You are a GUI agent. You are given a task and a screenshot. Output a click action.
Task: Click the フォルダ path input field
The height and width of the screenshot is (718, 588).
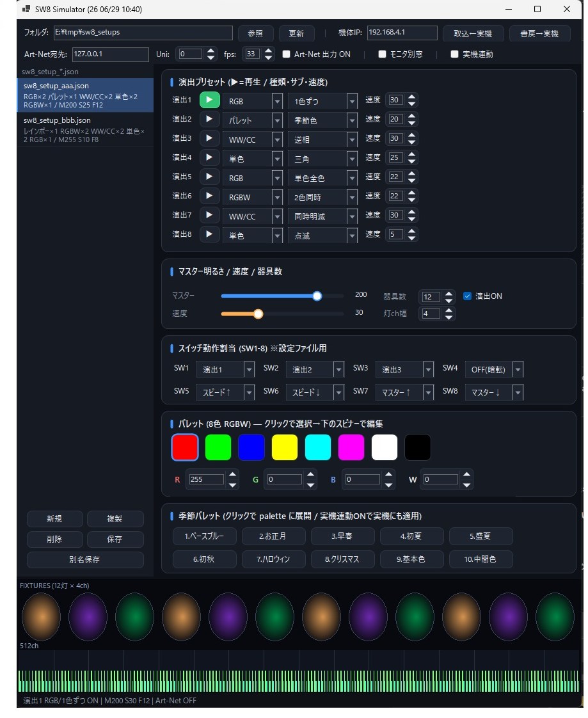pos(143,33)
